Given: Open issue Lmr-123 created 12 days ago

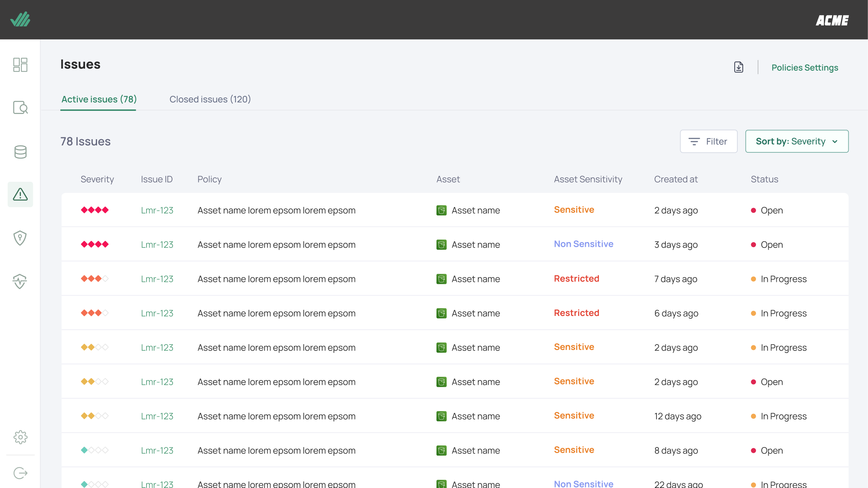Looking at the screenshot, I should coord(157,416).
